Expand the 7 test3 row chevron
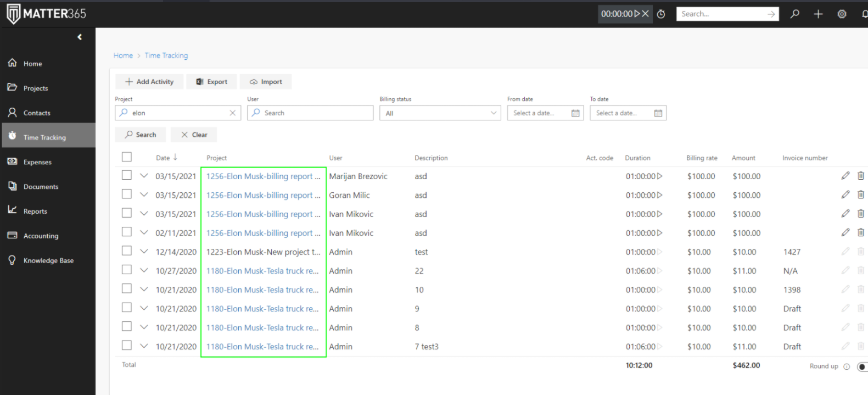 coord(144,346)
